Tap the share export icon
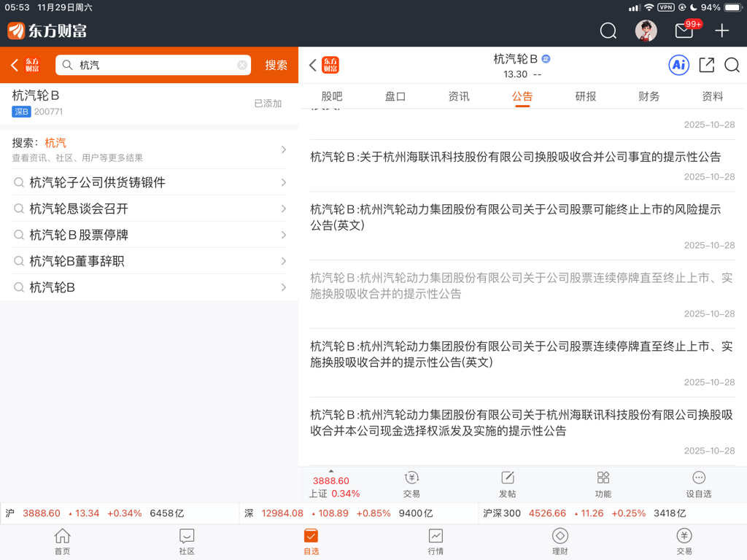747x560 pixels. (x=706, y=65)
